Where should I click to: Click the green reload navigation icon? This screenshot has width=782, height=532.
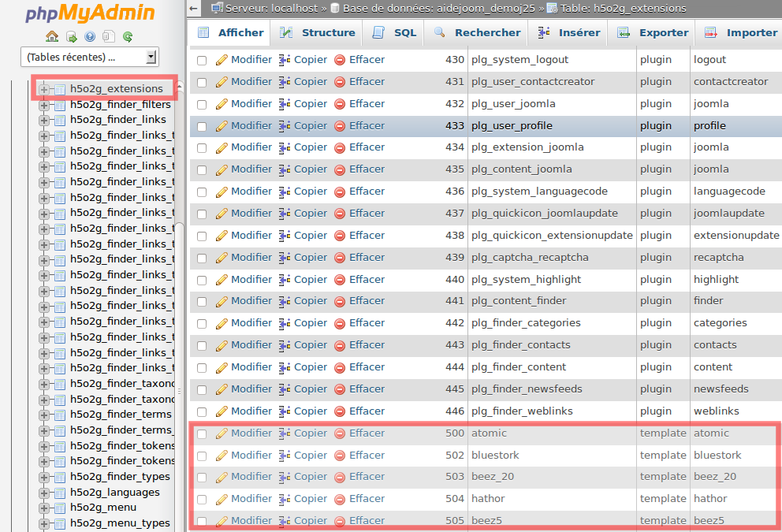coord(128,36)
